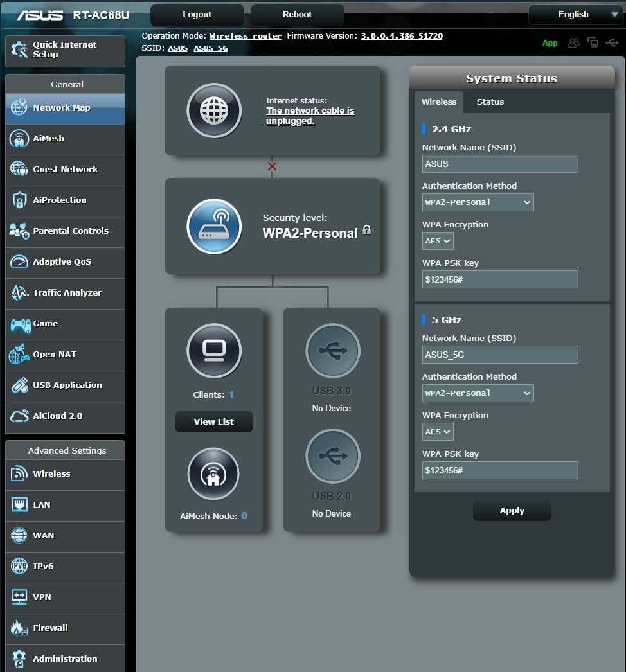Viewport: 626px width, 672px height.
Task: Open 2.4 GHz WPA Encryption dropdown
Action: click(x=437, y=241)
